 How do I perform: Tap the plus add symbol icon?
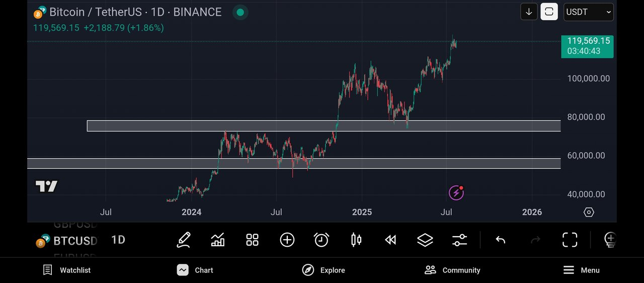pos(287,240)
